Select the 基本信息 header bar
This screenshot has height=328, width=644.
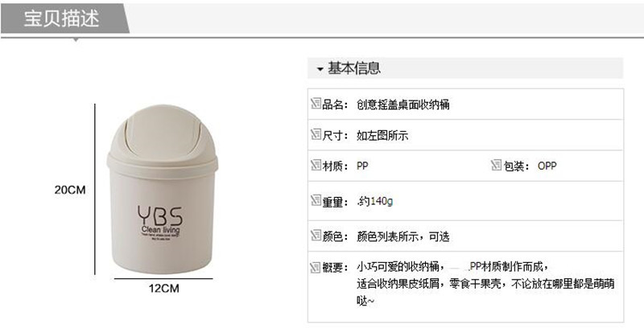point(465,68)
